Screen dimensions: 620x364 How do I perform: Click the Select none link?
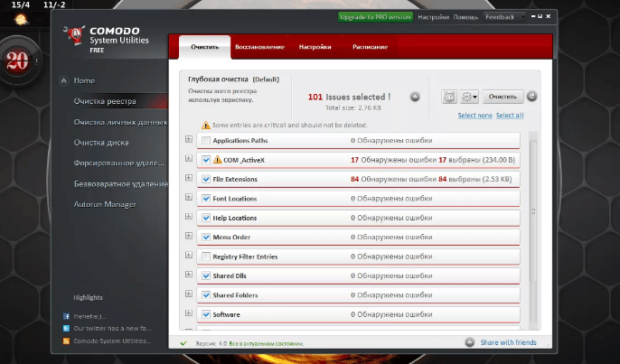[x=474, y=116]
